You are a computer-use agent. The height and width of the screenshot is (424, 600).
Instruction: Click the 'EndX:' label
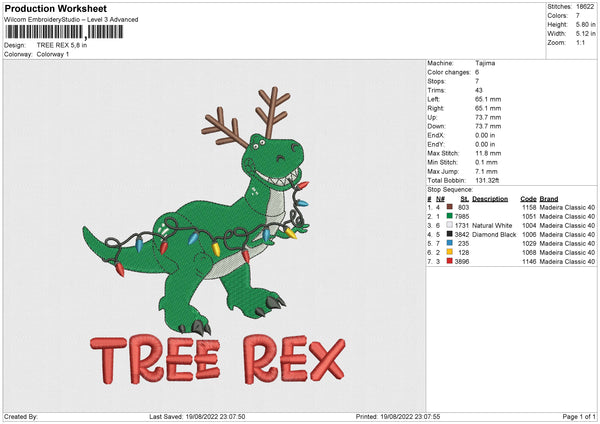(435, 135)
